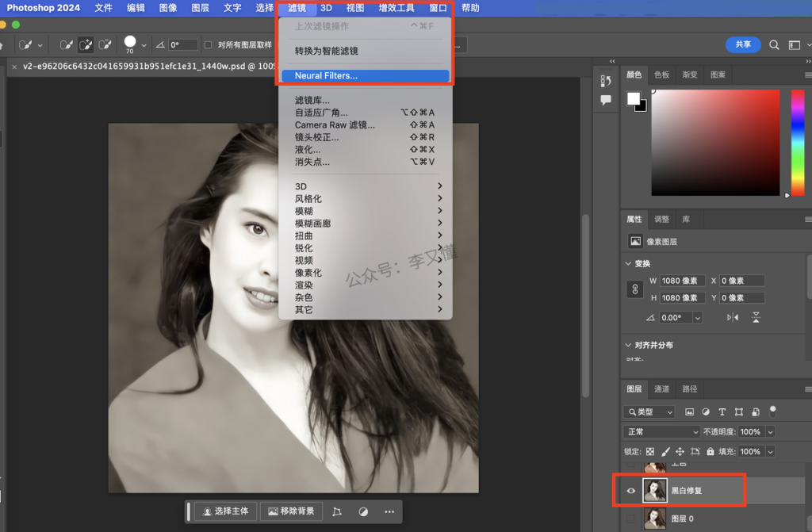
Task: Open Camera Raw 滤镜... menu entry
Action: [x=365, y=124]
